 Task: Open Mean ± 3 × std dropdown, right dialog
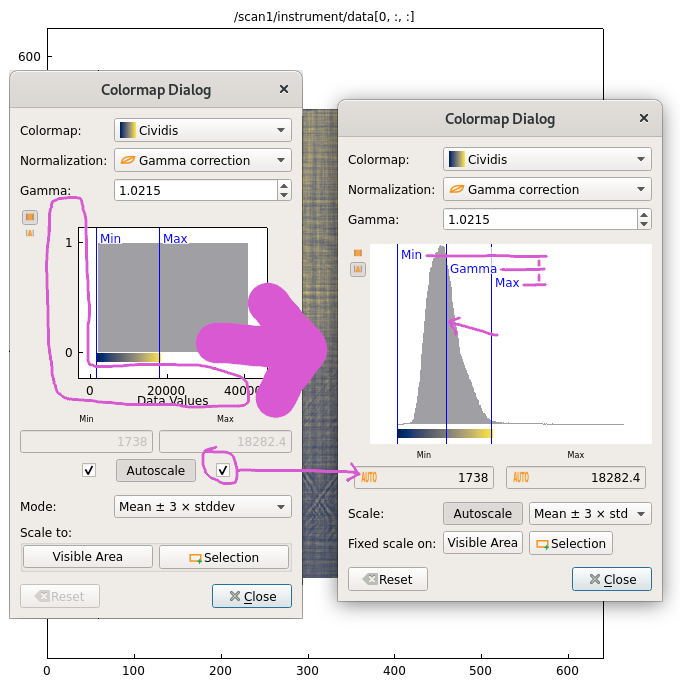[590, 513]
